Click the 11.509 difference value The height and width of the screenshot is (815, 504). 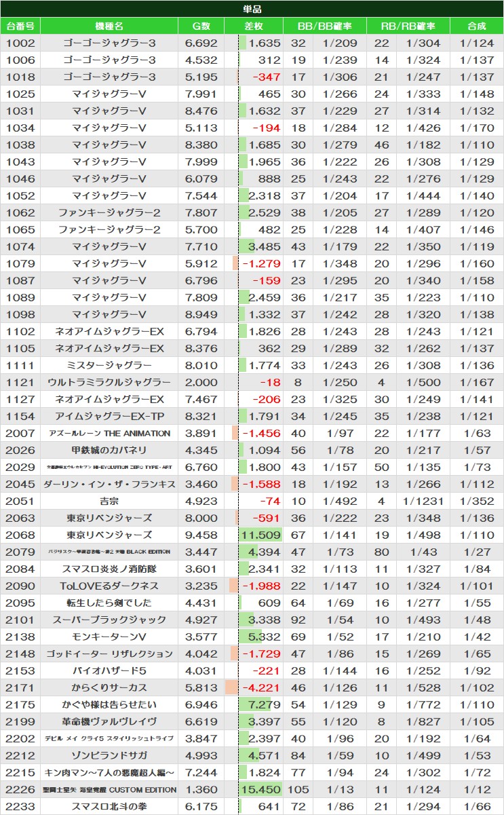click(x=262, y=535)
